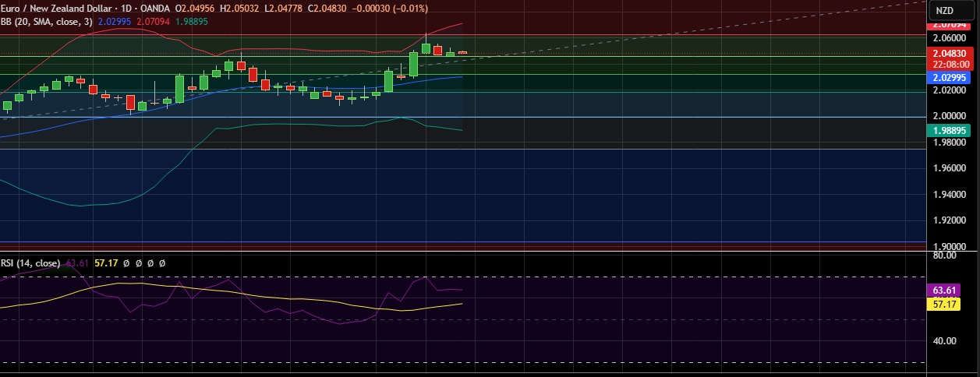Click the tall green candle piercing the upper band
This screenshot has height=377, width=980.
point(426,47)
